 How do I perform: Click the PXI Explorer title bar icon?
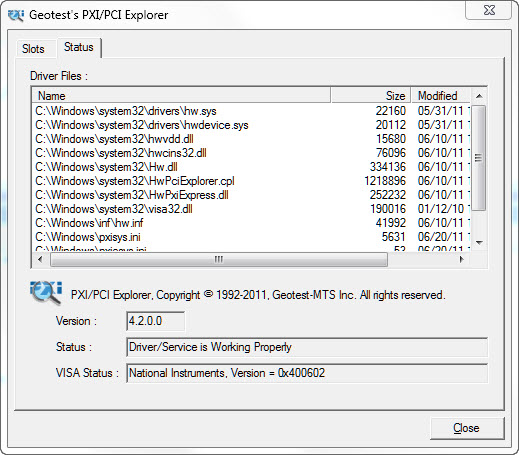click(x=16, y=15)
